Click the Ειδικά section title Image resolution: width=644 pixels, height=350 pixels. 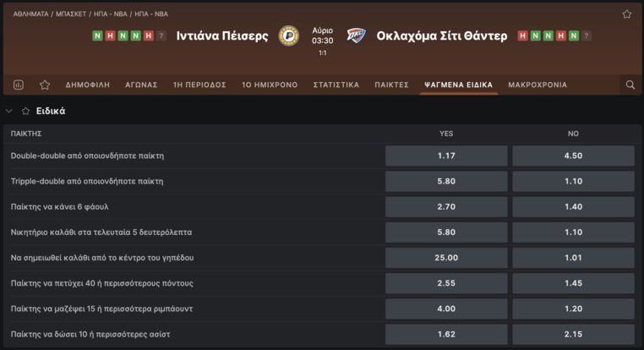pyautogui.click(x=51, y=111)
